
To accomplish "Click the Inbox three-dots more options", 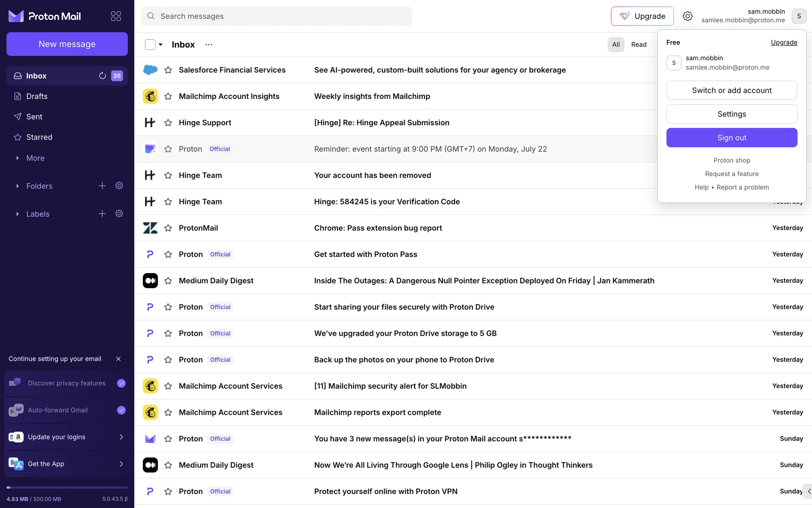I will coord(209,44).
